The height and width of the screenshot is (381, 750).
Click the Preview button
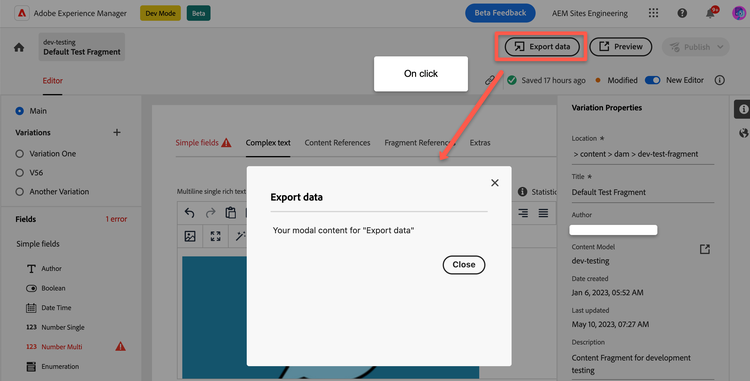(620, 47)
